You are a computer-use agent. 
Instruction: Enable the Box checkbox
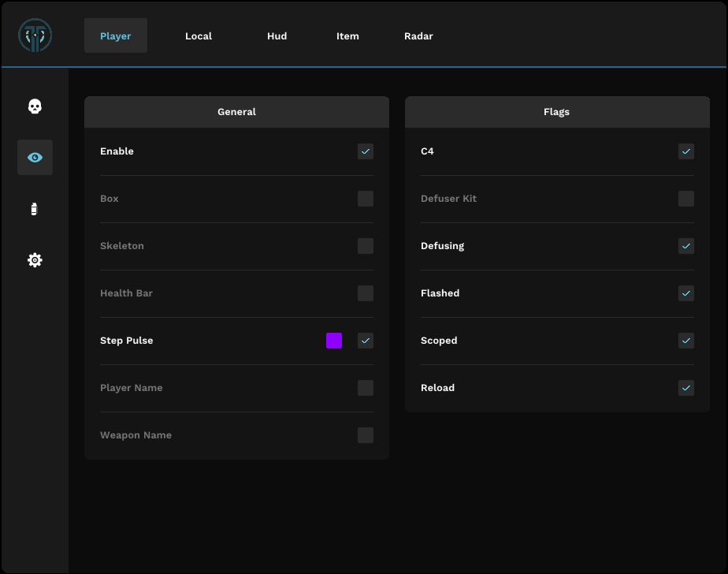pyautogui.click(x=365, y=199)
